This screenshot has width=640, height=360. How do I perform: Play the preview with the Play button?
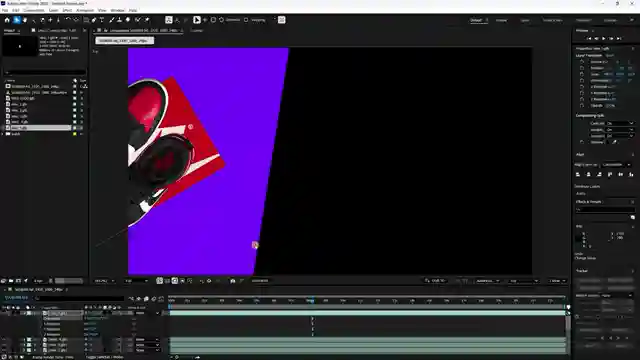(x=604, y=38)
